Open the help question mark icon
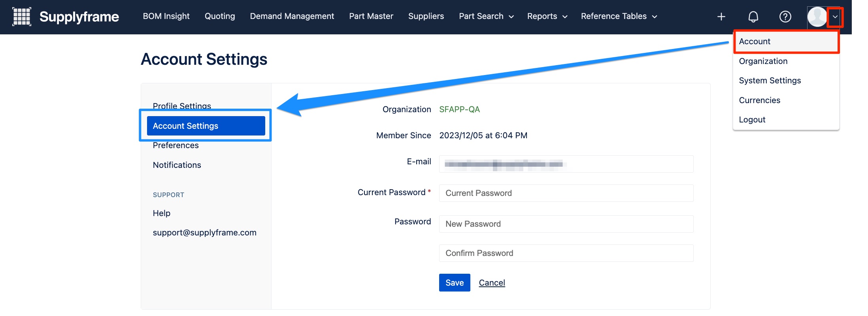 785,17
